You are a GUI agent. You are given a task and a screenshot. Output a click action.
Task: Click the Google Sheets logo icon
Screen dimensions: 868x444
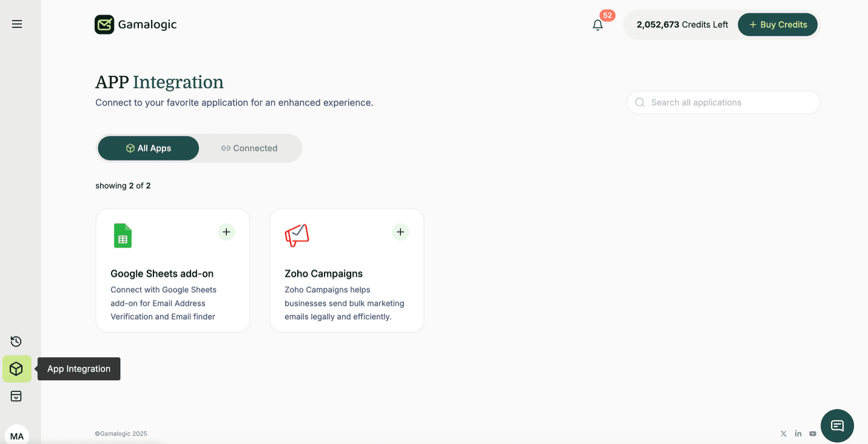(123, 235)
